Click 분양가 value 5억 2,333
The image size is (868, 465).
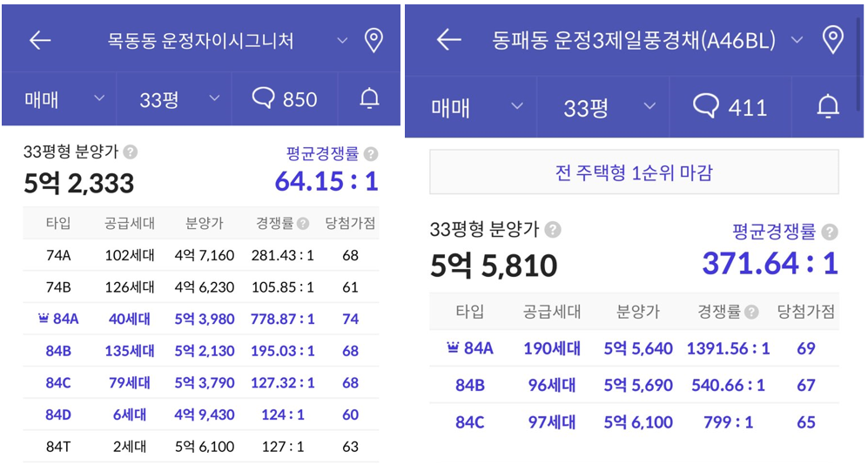tap(78, 183)
